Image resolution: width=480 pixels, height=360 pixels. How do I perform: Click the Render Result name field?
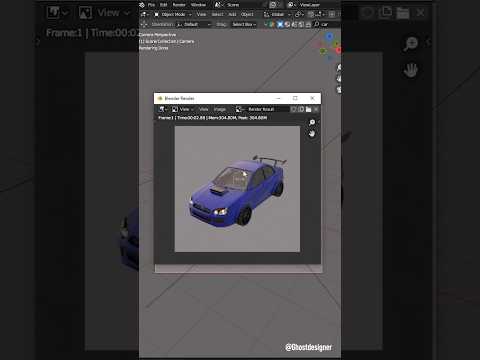pos(267,109)
